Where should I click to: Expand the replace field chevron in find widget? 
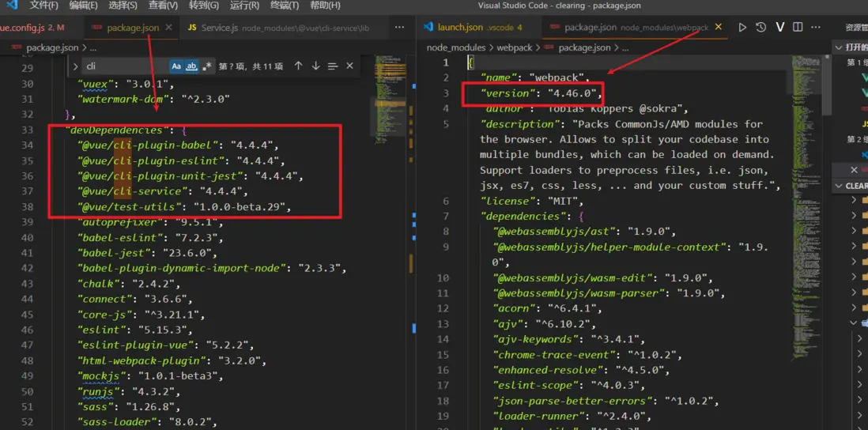click(x=75, y=66)
